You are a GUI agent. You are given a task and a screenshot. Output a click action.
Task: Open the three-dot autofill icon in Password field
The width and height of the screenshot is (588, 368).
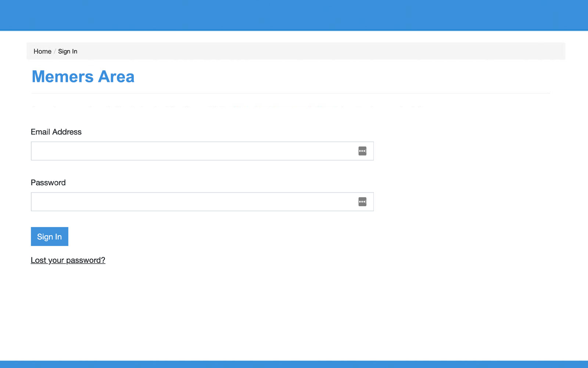[362, 201]
